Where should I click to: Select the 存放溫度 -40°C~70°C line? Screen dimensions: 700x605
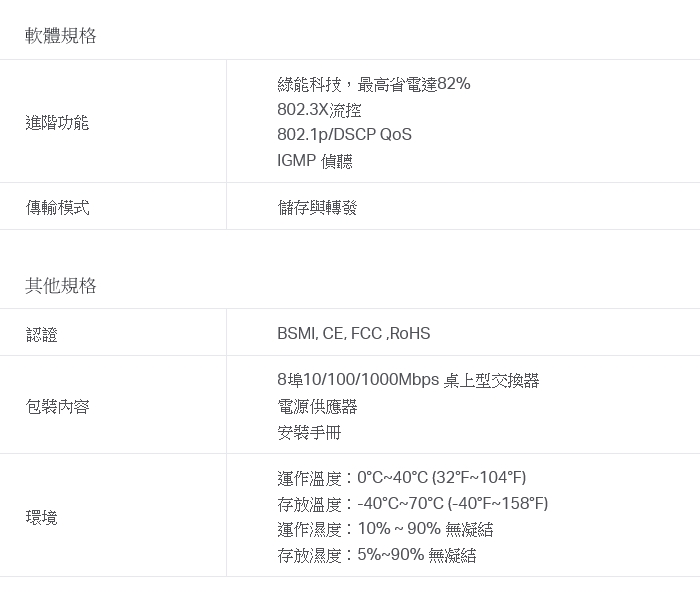tap(412, 504)
